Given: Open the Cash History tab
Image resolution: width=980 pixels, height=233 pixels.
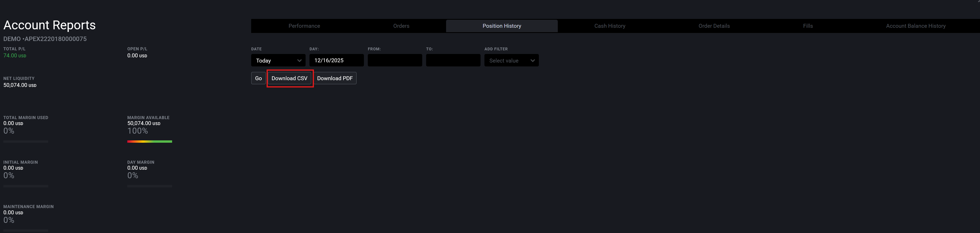Looking at the screenshot, I should [x=609, y=26].
